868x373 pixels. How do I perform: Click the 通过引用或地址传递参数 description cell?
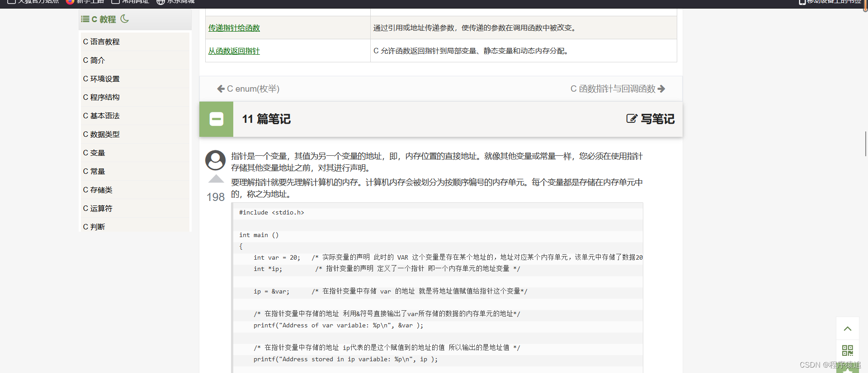coord(524,28)
